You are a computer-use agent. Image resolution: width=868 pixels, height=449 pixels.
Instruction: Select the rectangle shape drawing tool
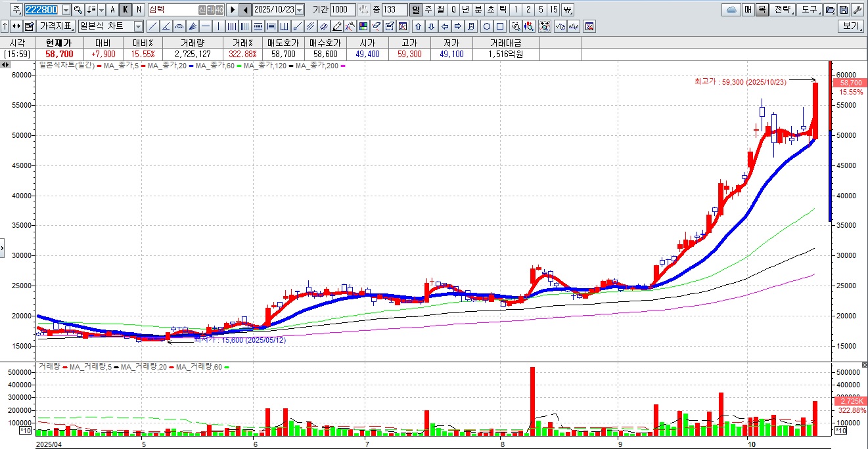(500, 26)
